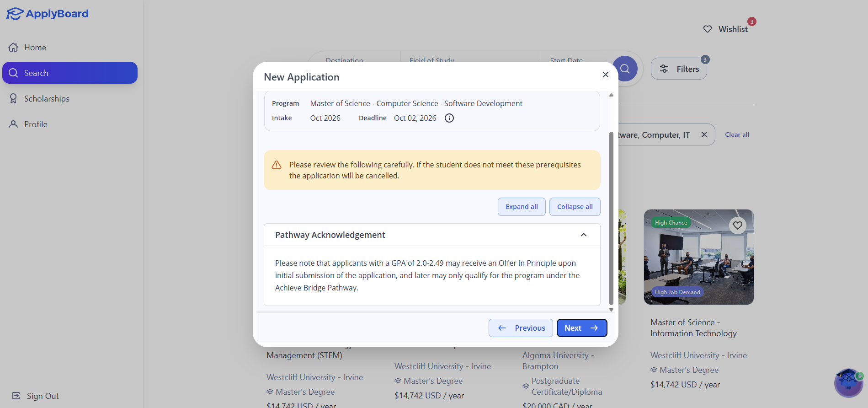Proceed with the Next button

tap(582, 328)
